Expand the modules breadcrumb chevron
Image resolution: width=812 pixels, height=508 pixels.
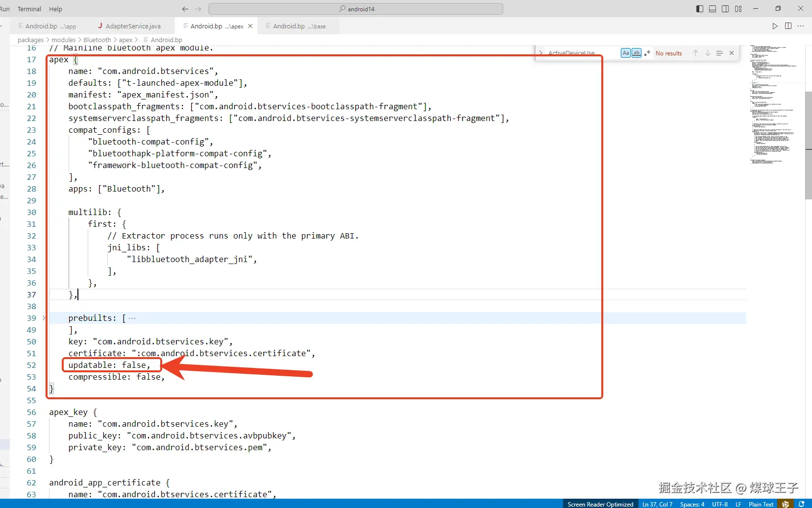79,40
